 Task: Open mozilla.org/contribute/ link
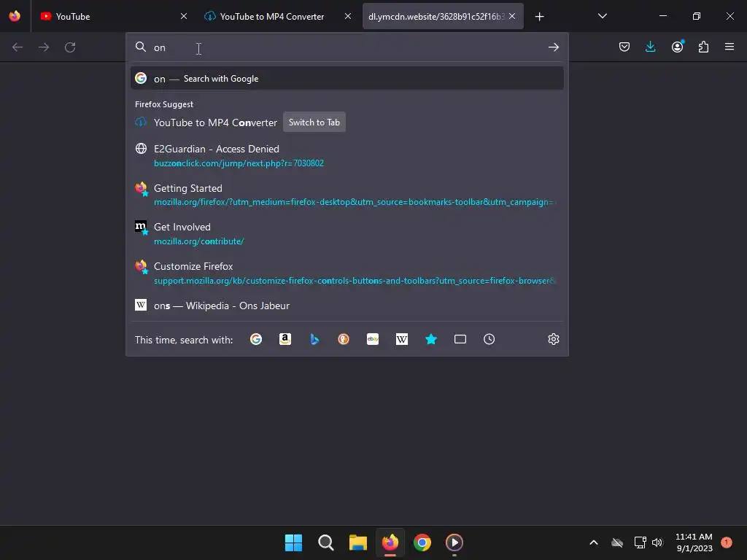[x=198, y=241]
